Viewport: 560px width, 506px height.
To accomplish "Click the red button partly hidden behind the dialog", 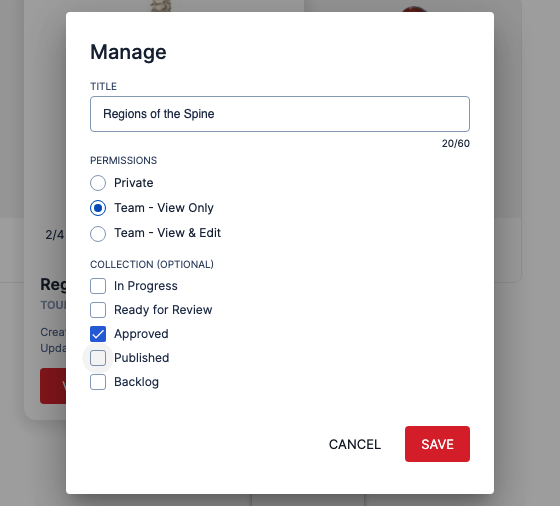I will [53, 386].
